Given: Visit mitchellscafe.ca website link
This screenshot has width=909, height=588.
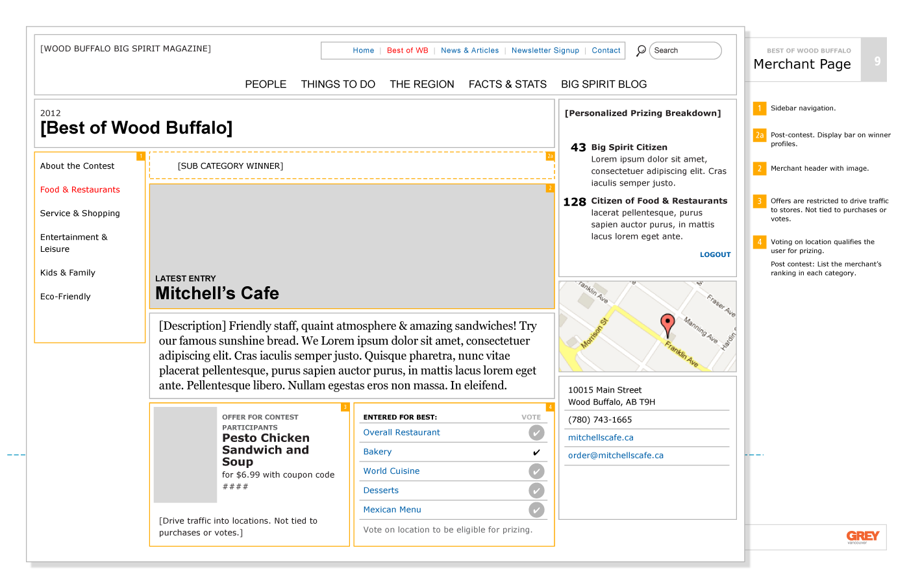Looking at the screenshot, I should point(601,438).
